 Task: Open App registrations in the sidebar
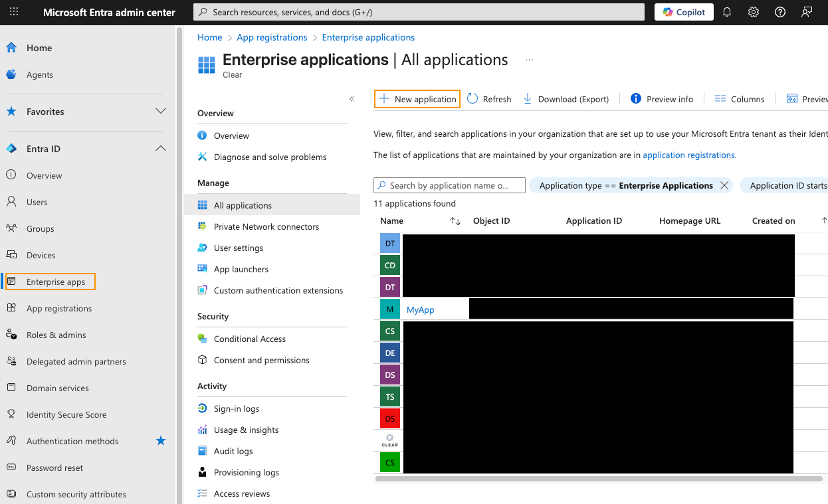click(x=59, y=308)
